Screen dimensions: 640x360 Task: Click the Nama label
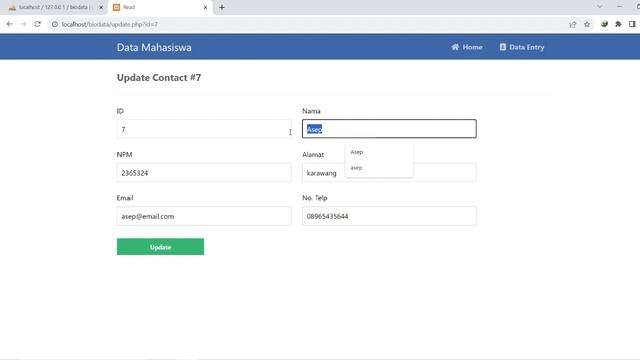[x=311, y=111]
